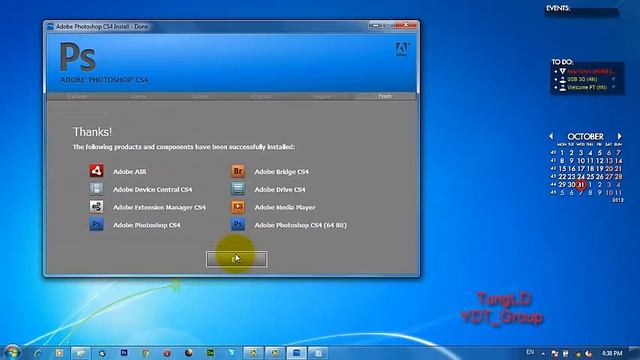Click the Adobe logo in installer header
Screen dimensions: 640x360
402,49
